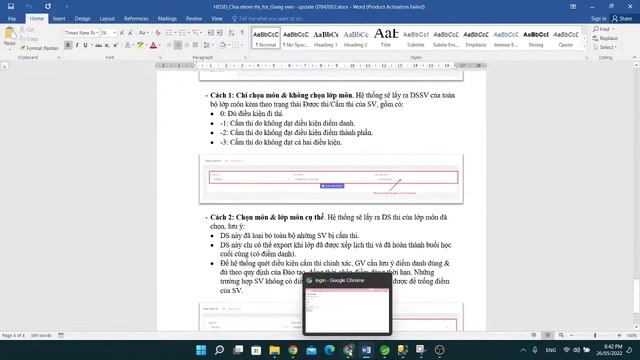The image size is (640, 360).
Task: Open the Windows Start menu
Action: [201, 350]
